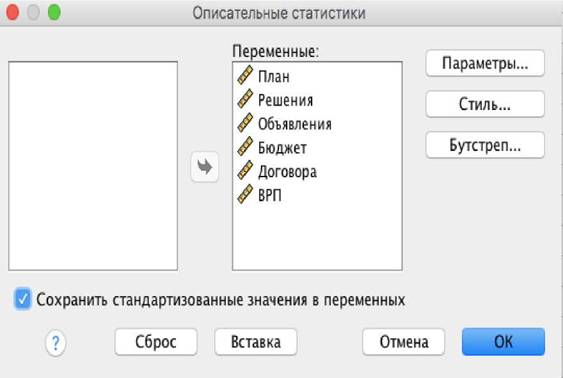This screenshot has width=563, height=378.
Task: Click the ruler icon beside Договора
Action: pyautogui.click(x=245, y=170)
